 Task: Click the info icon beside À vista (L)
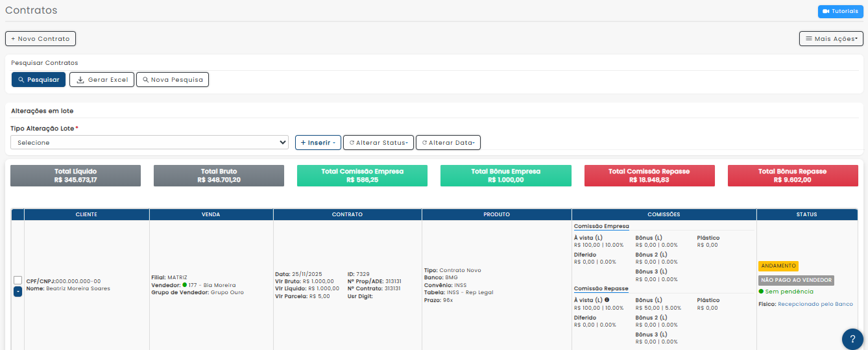607,300
